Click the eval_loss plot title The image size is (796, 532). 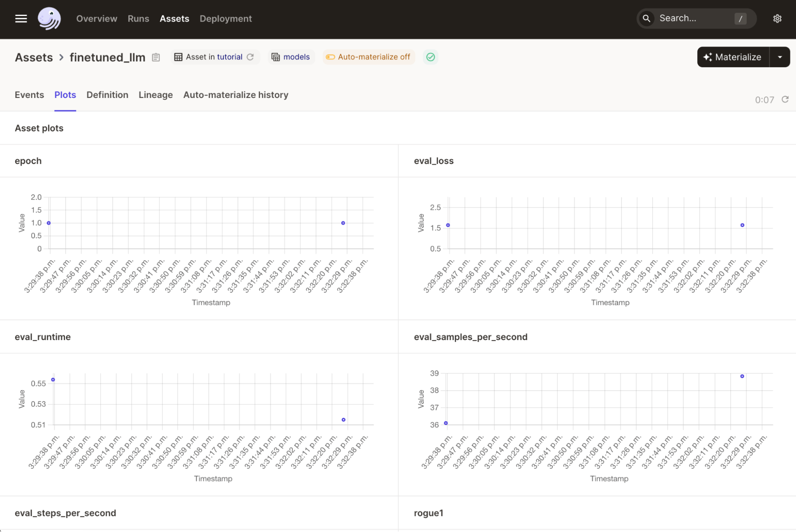point(434,161)
